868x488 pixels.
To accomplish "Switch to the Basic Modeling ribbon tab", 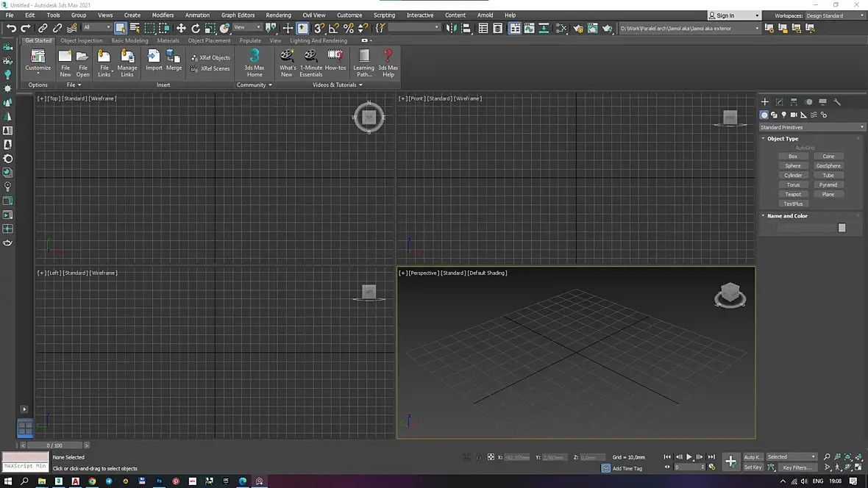I will coord(129,40).
